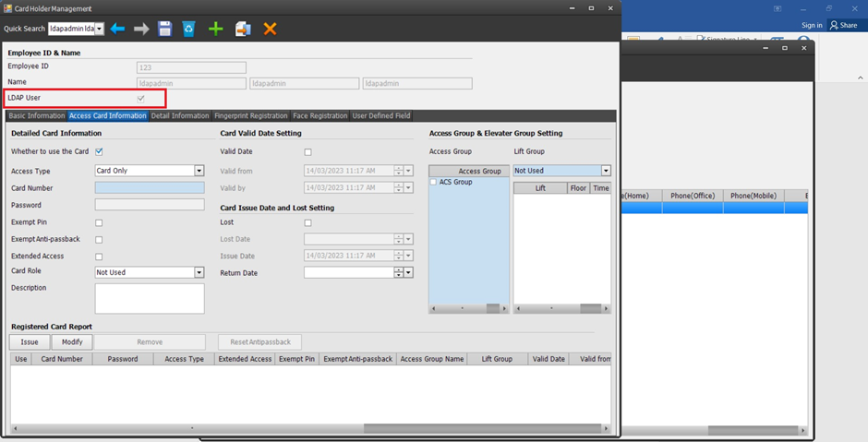Expand the Card Role dropdown
The image size is (868, 442).
click(199, 273)
